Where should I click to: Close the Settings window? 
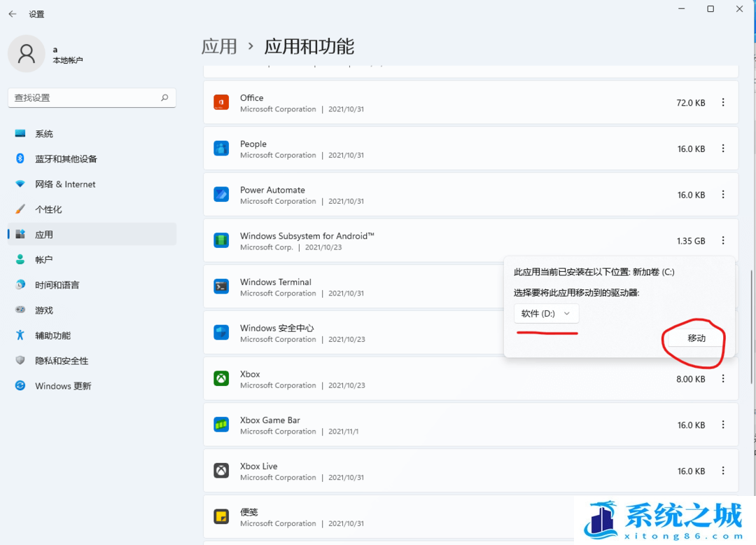point(739,8)
